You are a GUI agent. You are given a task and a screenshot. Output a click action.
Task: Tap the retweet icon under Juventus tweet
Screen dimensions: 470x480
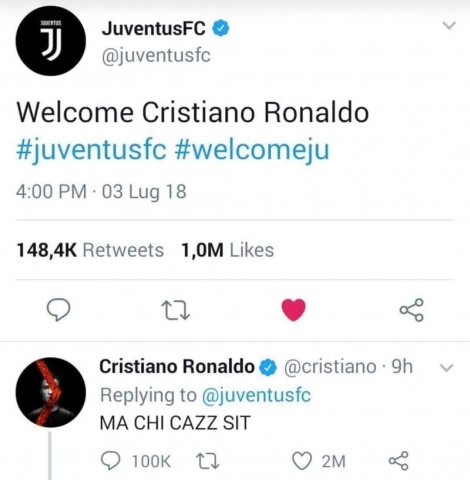[x=176, y=310]
